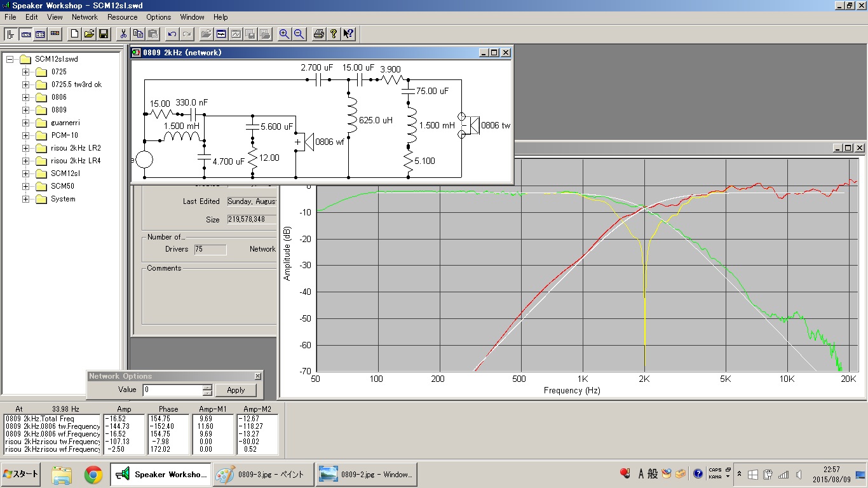Screen dimensions: 868x488
Task: Switch to the 0809-3.jpg Paint window
Action: point(262,474)
